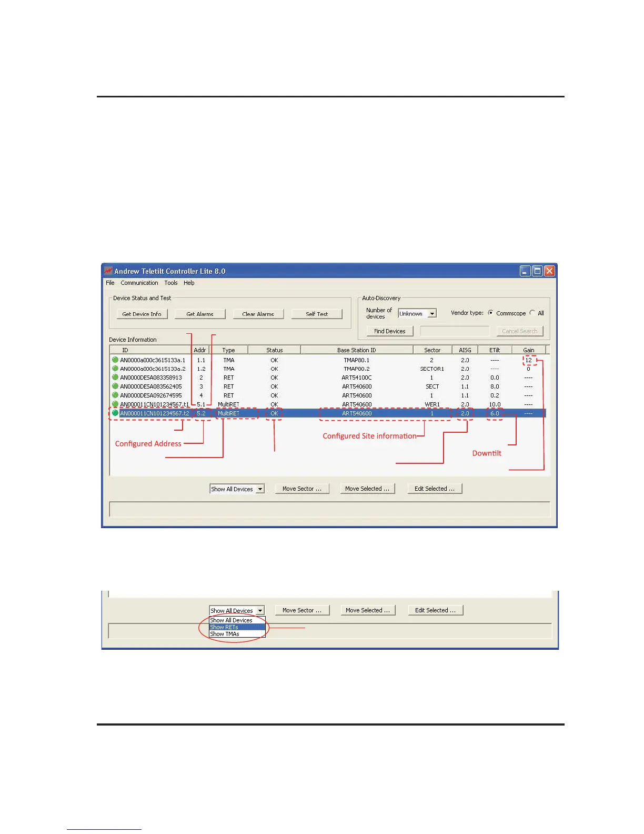This screenshot has width=644, height=834.
Task: Click the SECT sector cell
Action: (x=432, y=386)
